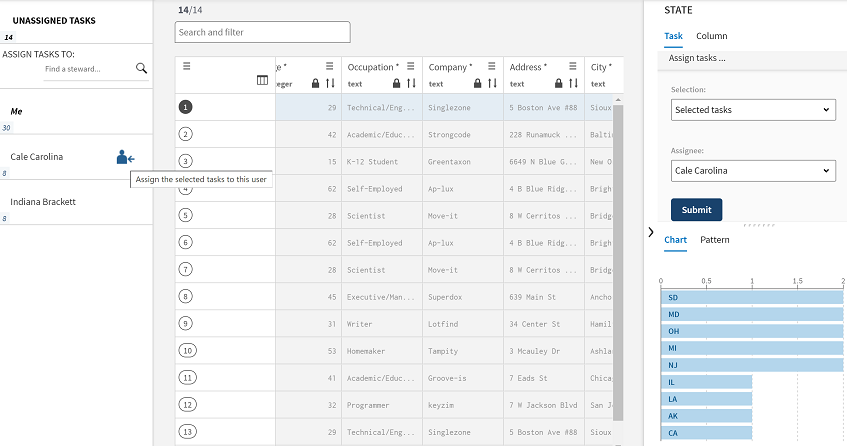Open the column chooser grid icon
The width and height of the screenshot is (847, 446).
point(262,81)
